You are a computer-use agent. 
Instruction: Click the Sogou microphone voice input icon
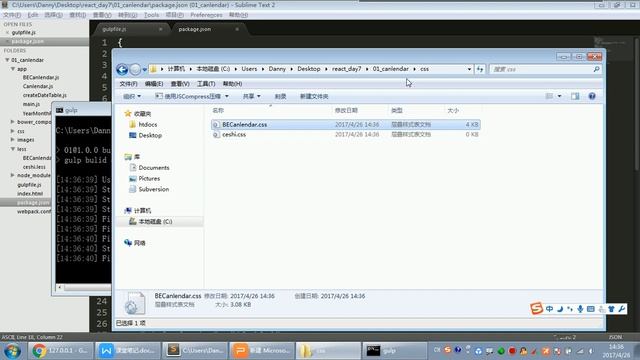[580, 309]
